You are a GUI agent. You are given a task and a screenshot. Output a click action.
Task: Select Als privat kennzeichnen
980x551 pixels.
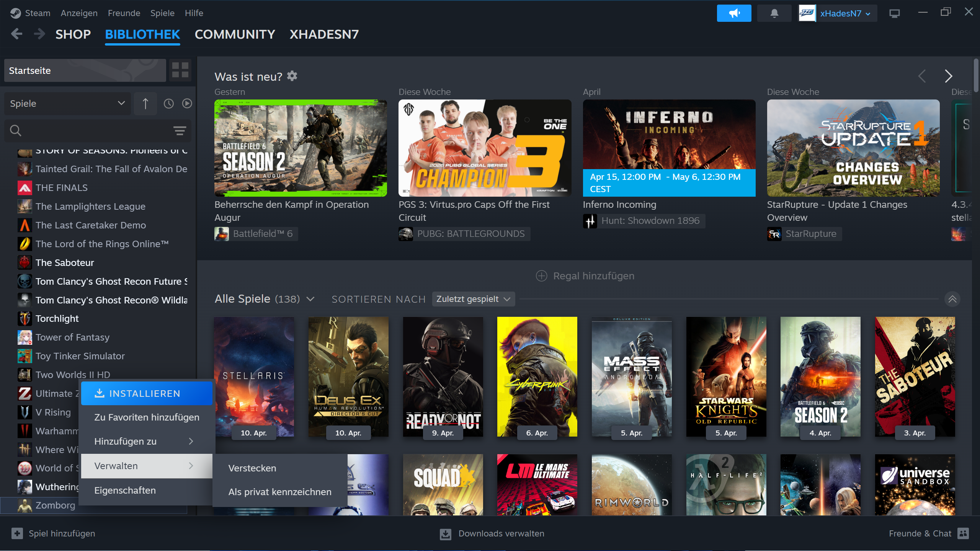280,492
